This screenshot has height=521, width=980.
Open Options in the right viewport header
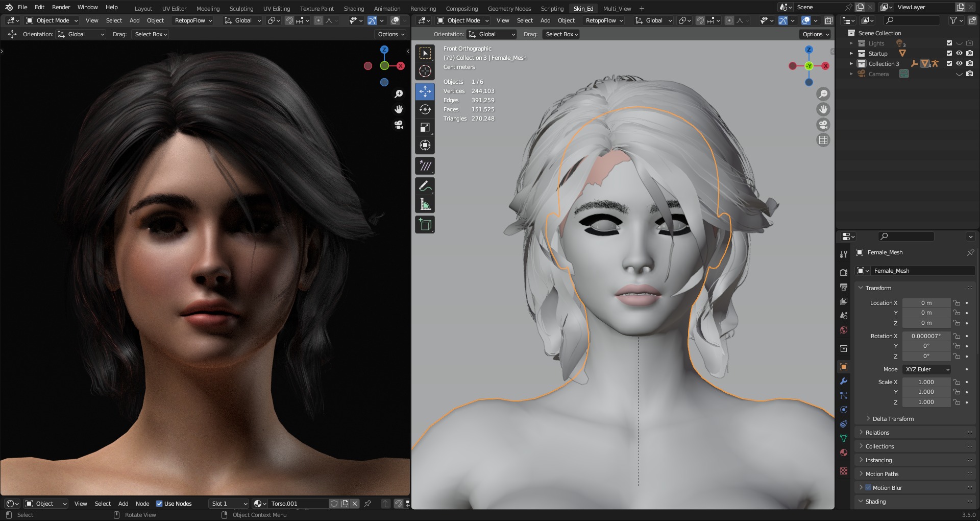(x=815, y=34)
